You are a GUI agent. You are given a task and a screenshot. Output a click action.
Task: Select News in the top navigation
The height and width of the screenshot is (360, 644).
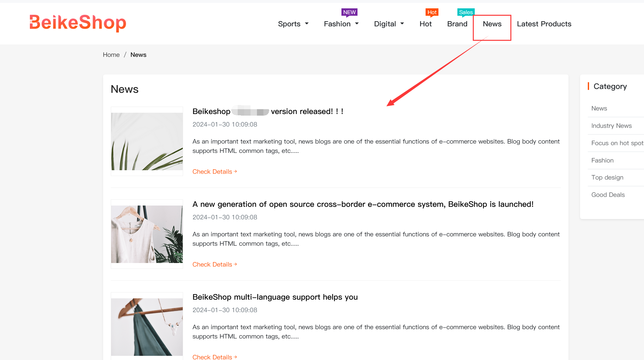tap(492, 24)
